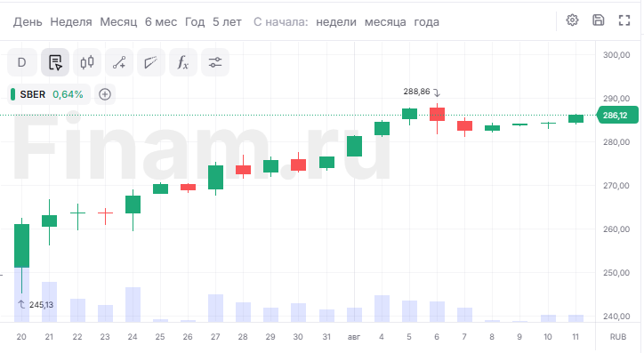Show data from start of года

(426, 21)
